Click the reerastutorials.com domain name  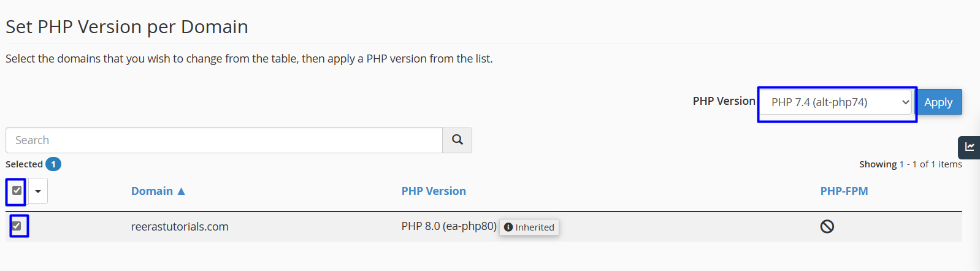click(180, 227)
